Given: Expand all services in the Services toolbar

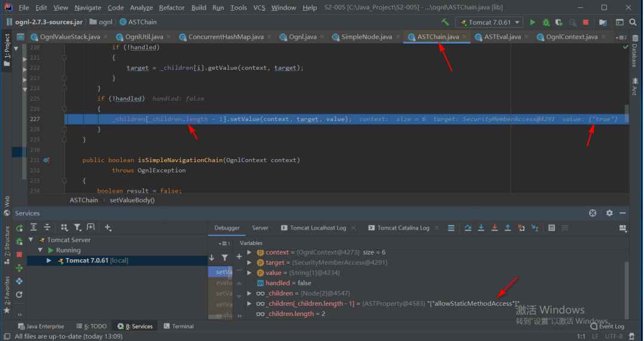Looking at the screenshot, I should point(33,227).
